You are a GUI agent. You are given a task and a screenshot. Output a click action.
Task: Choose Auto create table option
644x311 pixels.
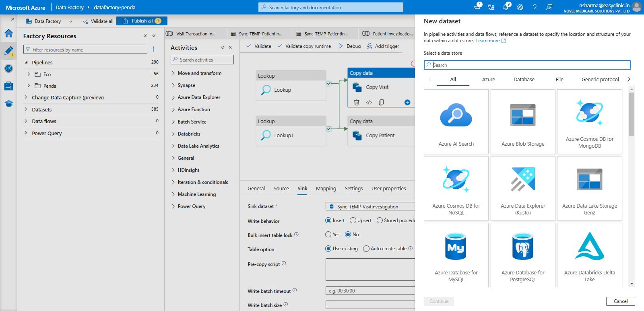[366, 249]
